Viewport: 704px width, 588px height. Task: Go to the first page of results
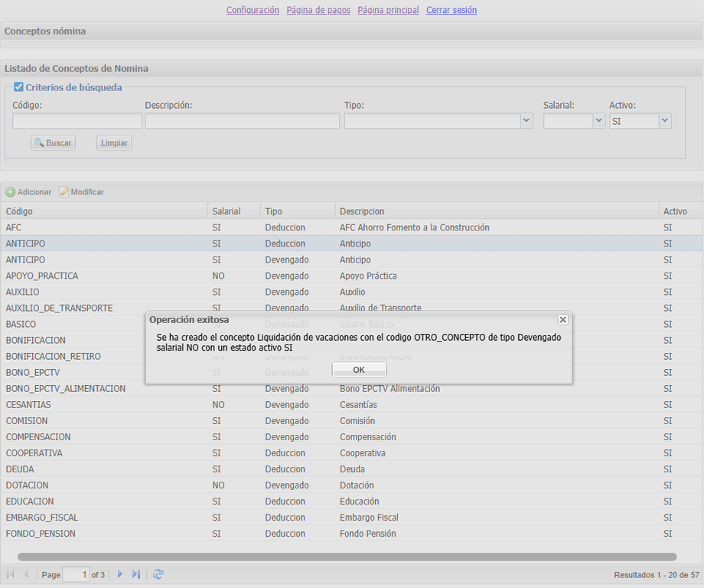(x=11, y=574)
